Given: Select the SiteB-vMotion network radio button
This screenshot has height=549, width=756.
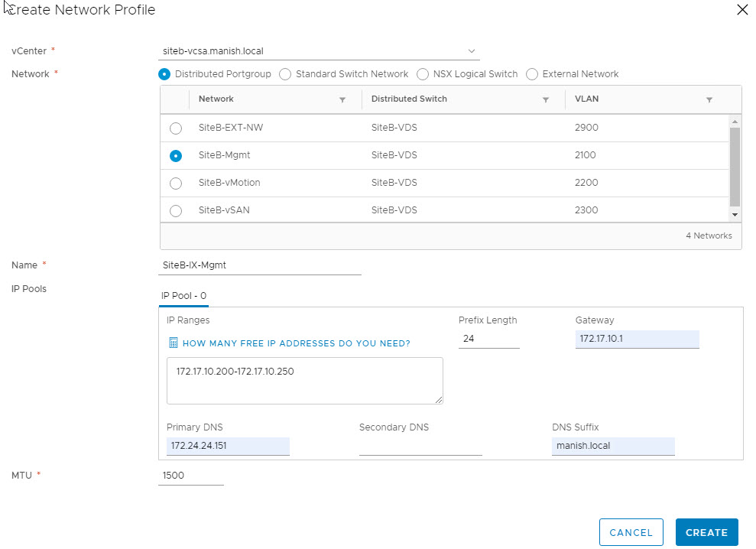Looking at the screenshot, I should click(x=176, y=184).
